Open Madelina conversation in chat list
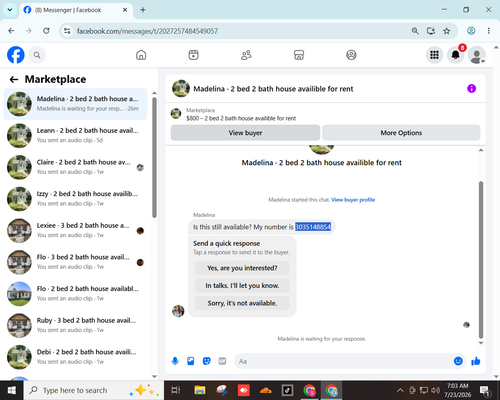The width and height of the screenshot is (500, 400). click(x=75, y=104)
